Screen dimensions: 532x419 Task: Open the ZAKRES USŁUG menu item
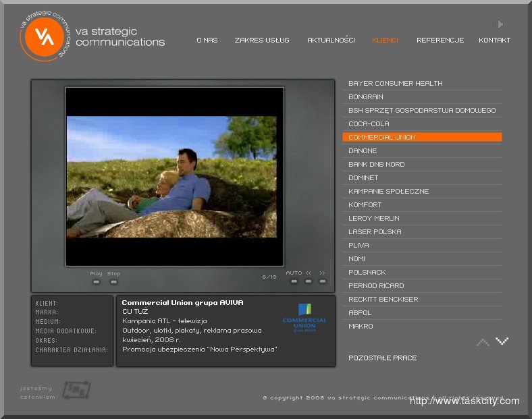point(261,40)
